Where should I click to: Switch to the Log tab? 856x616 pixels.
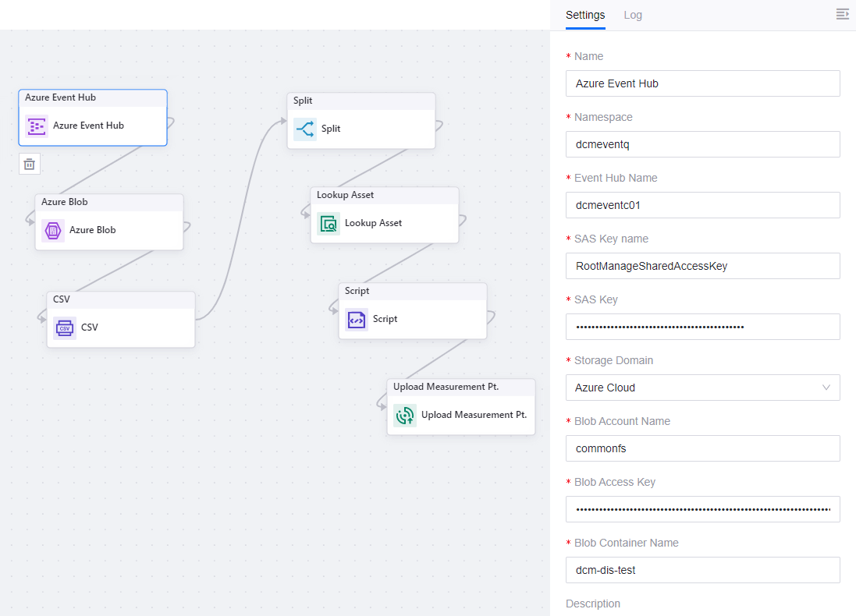633,15
